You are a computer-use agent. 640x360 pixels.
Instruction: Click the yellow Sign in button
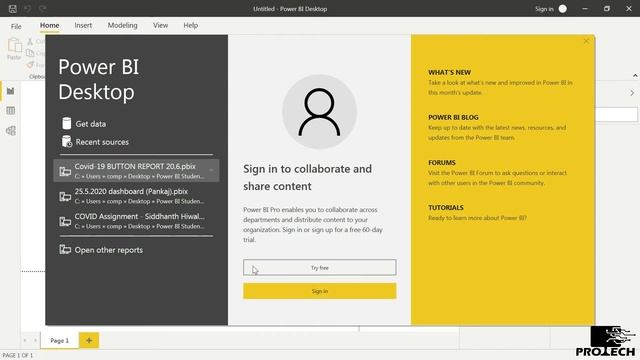click(320, 291)
